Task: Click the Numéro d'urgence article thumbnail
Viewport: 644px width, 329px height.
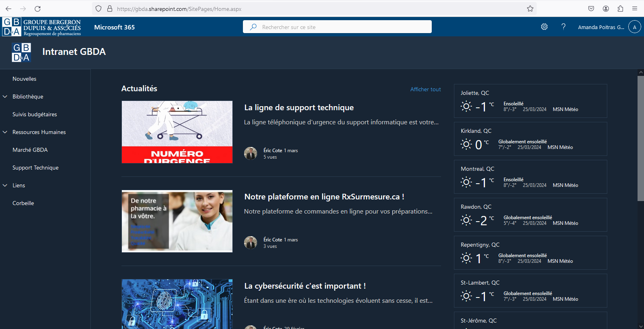Action: coord(177,132)
